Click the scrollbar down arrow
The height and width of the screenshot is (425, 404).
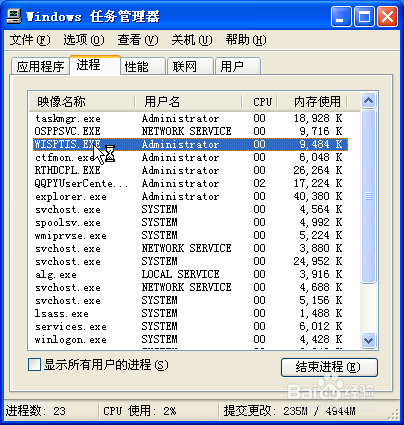(369, 340)
